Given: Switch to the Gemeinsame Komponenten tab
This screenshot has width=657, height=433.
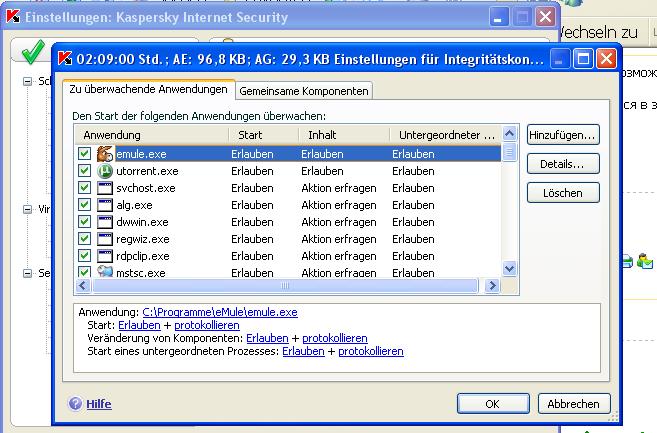Looking at the screenshot, I should click(303, 91).
